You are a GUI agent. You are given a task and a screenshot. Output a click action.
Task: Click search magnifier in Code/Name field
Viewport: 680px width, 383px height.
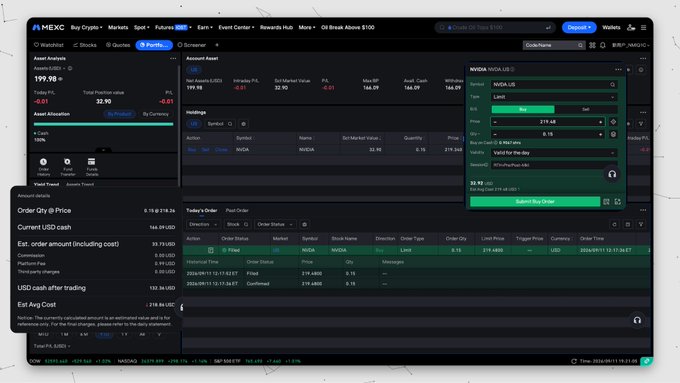click(580, 45)
